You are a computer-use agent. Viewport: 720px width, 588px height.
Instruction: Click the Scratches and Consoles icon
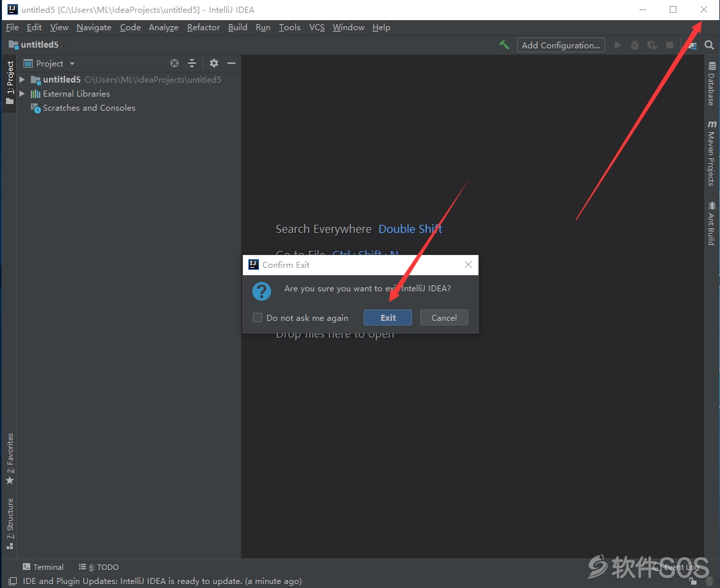click(x=36, y=108)
